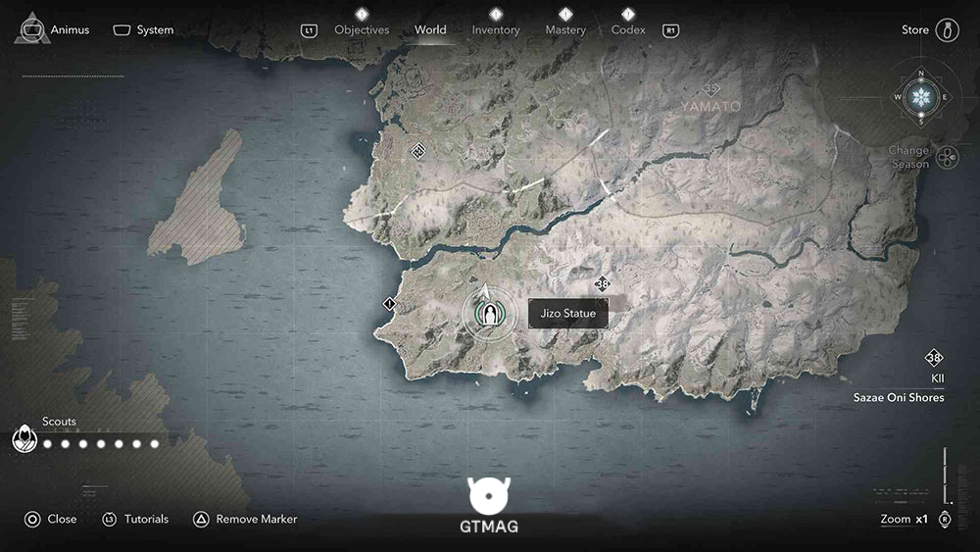Click the Zoom x1 control
The image size is (980, 552).
pyautogui.click(x=904, y=519)
